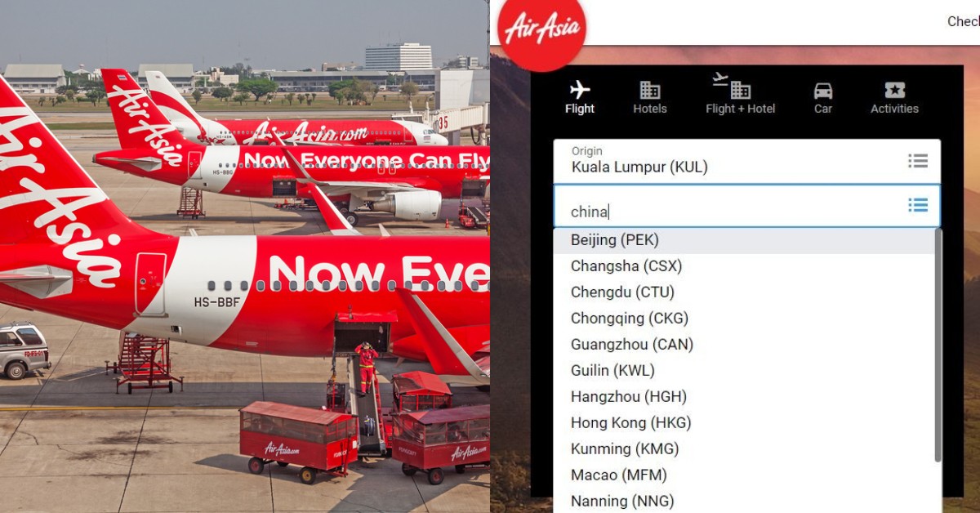The height and width of the screenshot is (513, 980).
Task: Open the Check-in link at top
Action: (964, 22)
